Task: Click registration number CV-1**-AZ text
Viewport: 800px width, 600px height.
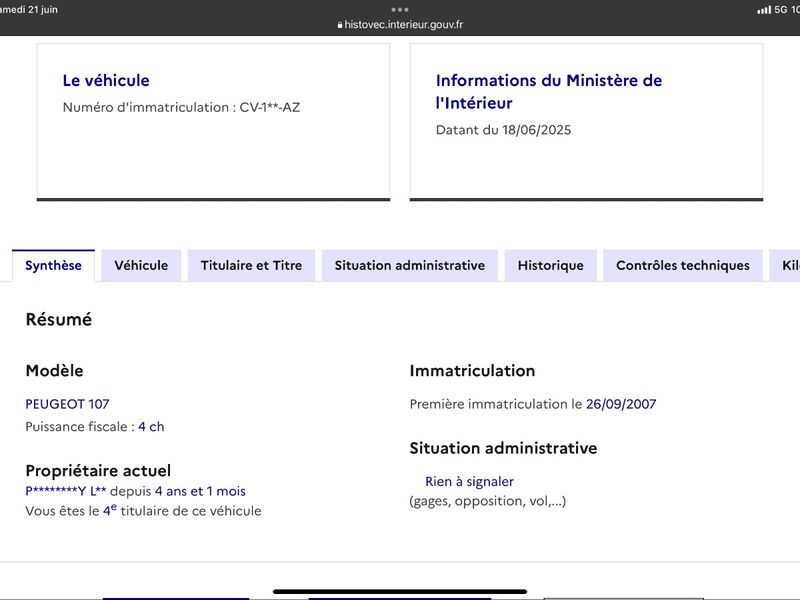Action: [x=269, y=107]
